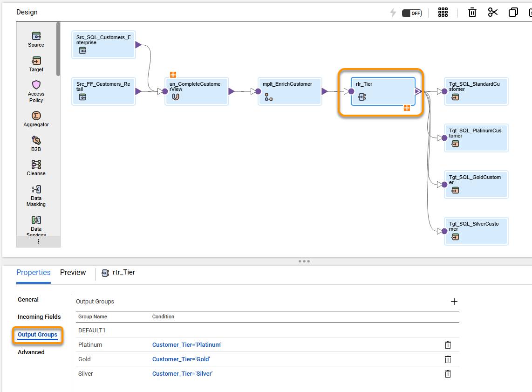Select the Tgt_SQL_SilverCustomer target node
This screenshot has width=532, height=392.
tap(476, 231)
